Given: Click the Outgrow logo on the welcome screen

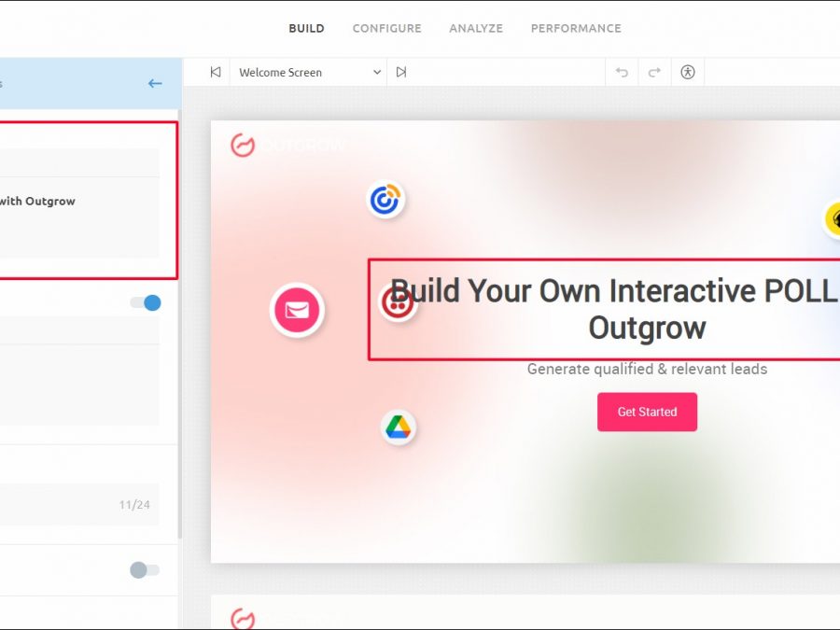Looking at the screenshot, I should (287, 146).
